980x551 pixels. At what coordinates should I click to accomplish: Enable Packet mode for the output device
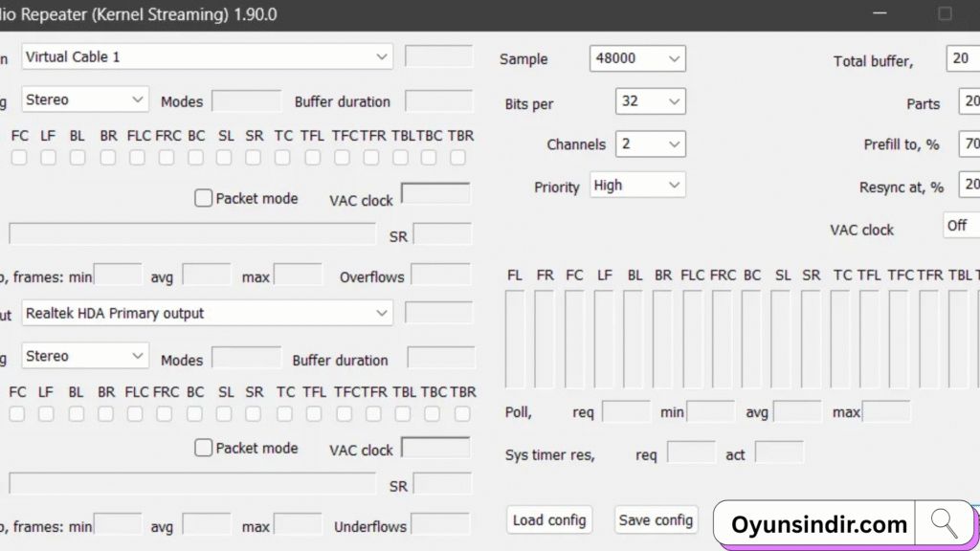pyautogui.click(x=203, y=447)
